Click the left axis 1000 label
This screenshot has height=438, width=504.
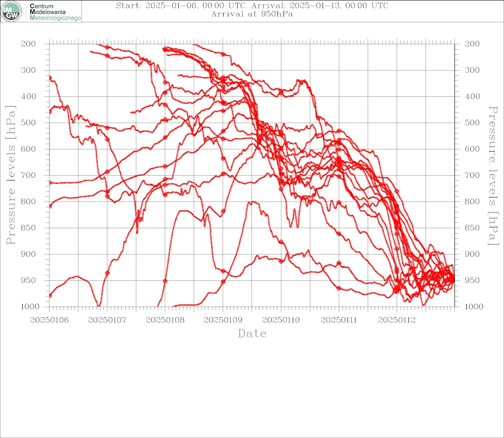tap(30, 307)
